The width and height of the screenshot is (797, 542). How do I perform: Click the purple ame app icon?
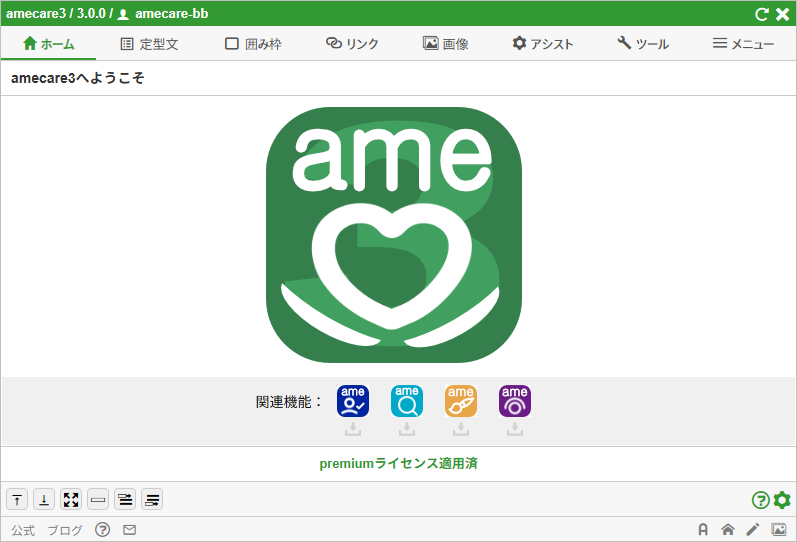pyautogui.click(x=515, y=400)
